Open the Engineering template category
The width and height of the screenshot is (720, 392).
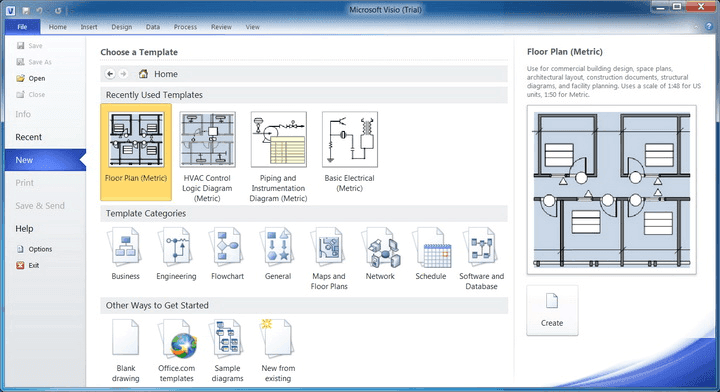point(176,254)
